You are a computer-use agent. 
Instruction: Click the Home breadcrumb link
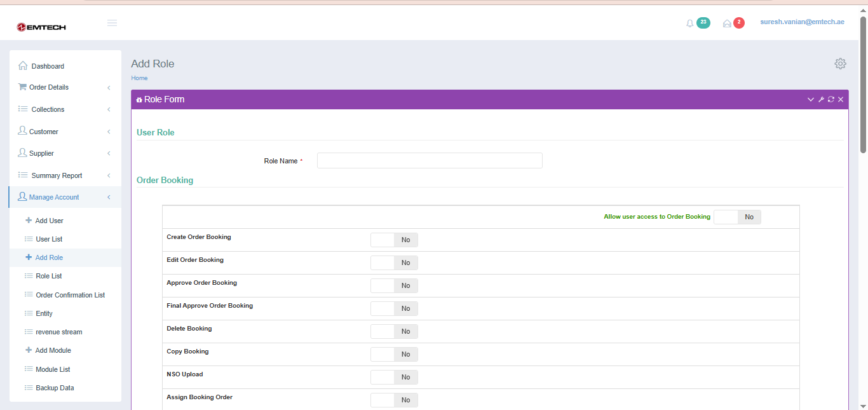[139, 78]
